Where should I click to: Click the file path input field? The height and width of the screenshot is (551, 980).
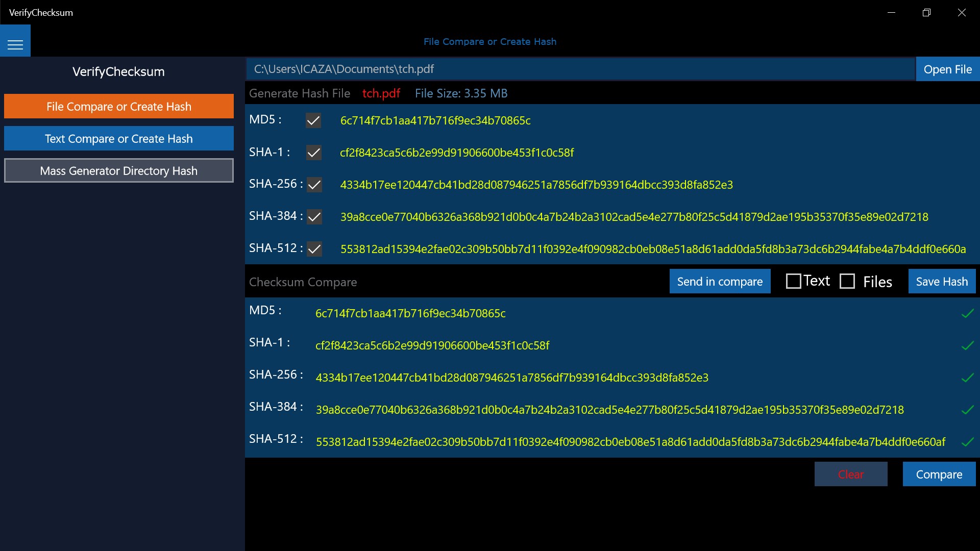(x=580, y=69)
